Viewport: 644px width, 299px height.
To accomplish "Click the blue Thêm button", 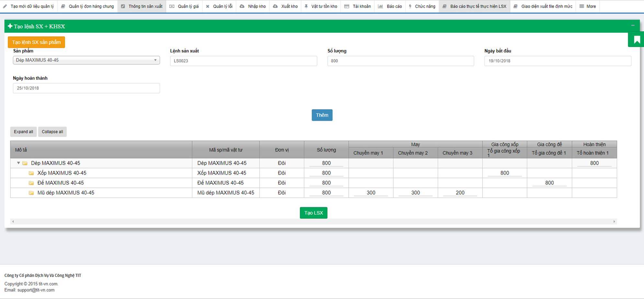I will [322, 115].
